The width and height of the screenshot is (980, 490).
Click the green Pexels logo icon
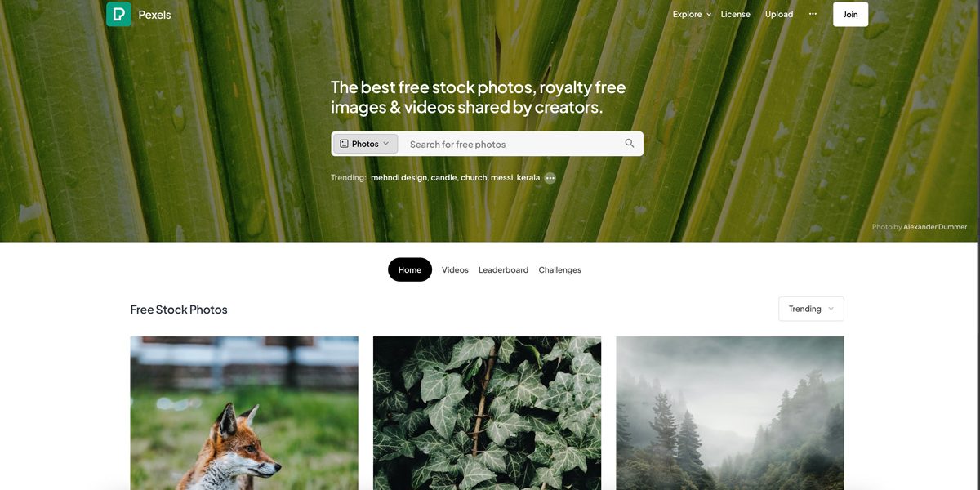pyautogui.click(x=118, y=14)
